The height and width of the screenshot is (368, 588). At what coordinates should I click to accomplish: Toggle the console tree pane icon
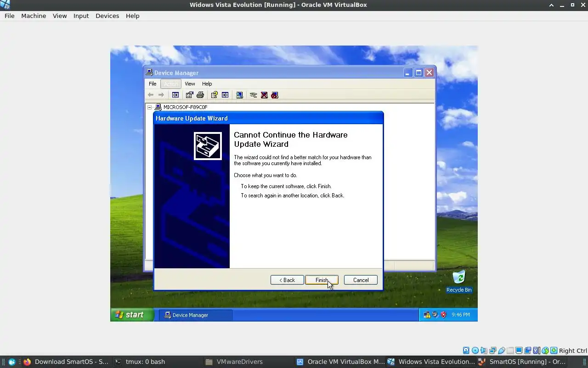click(175, 95)
